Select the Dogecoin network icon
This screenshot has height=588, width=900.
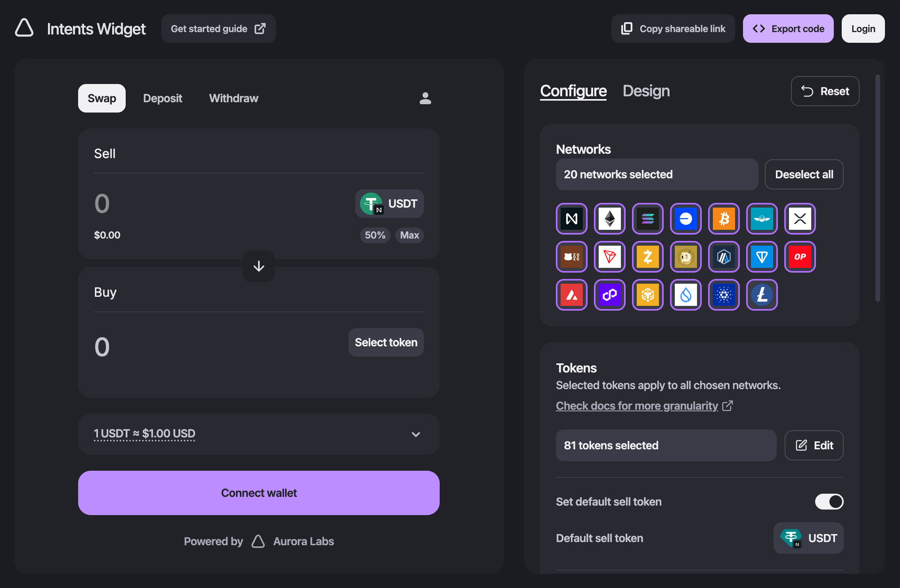tap(686, 257)
